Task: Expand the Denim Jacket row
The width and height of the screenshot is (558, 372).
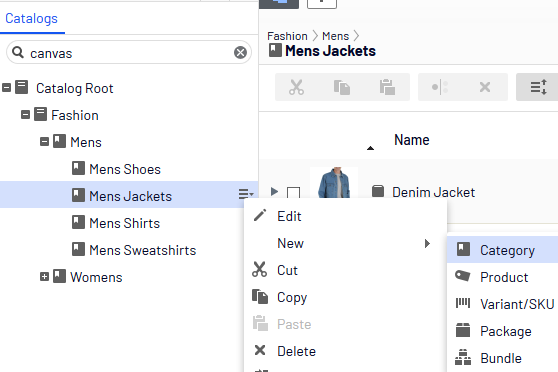Action: pos(274,192)
